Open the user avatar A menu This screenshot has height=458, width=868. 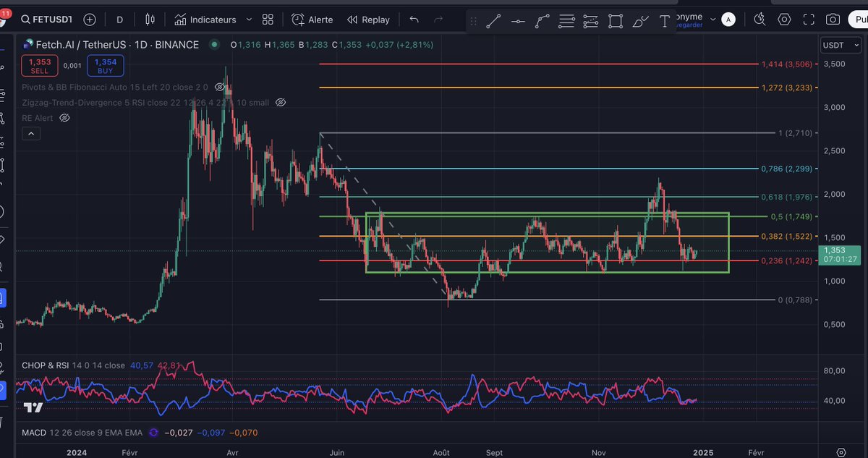click(730, 20)
